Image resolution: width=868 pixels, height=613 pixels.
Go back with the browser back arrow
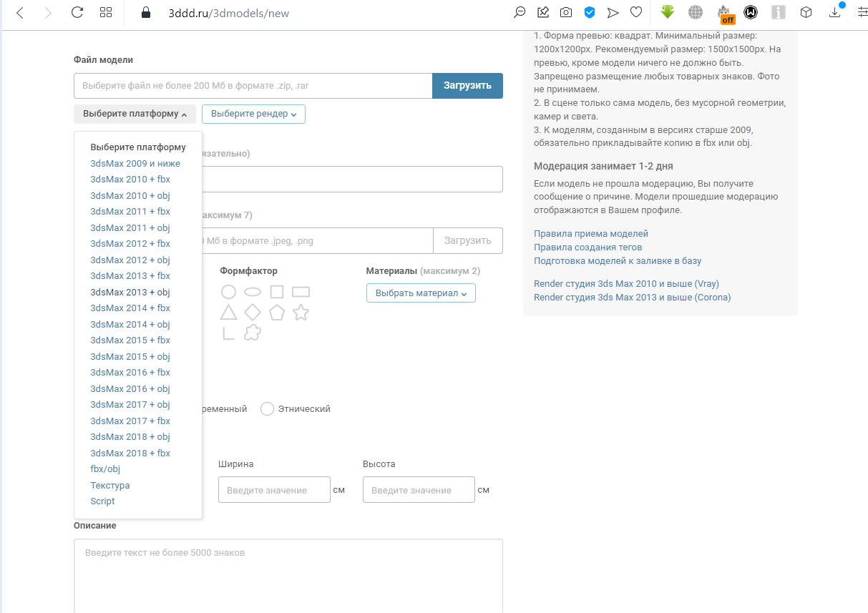click(19, 12)
